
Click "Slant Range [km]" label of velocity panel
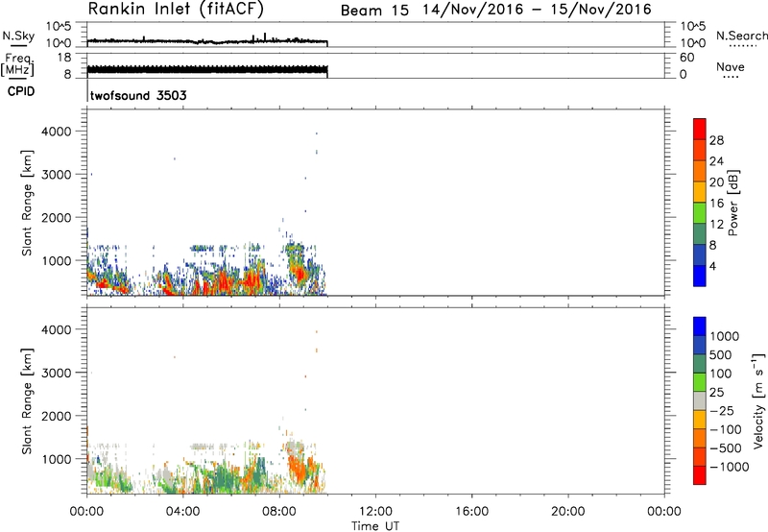tap(27, 401)
